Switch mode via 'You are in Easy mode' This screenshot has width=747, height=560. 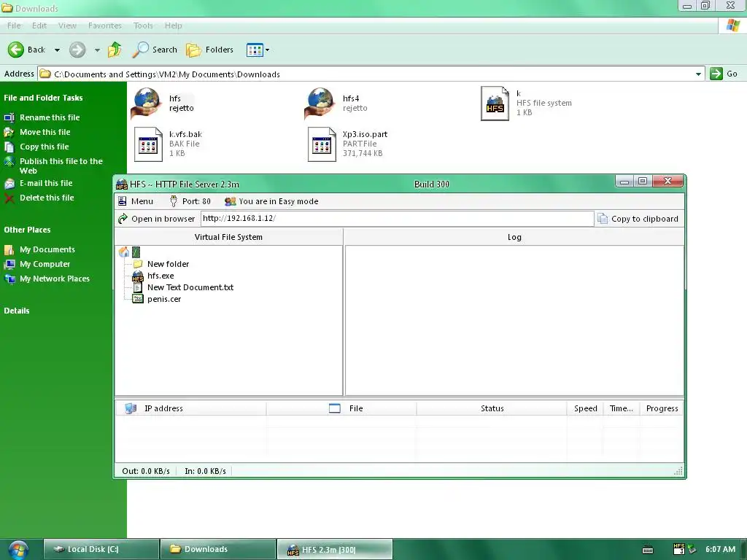coord(271,201)
